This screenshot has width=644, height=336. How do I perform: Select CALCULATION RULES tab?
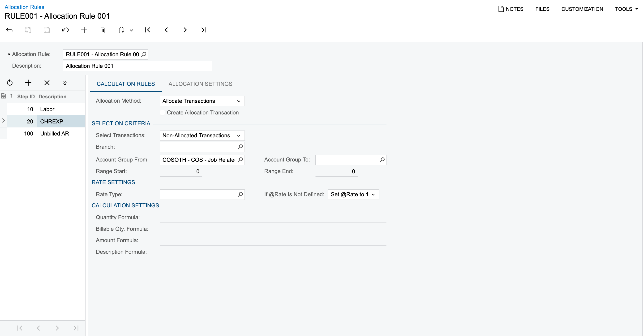pyautogui.click(x=125, y=83)
